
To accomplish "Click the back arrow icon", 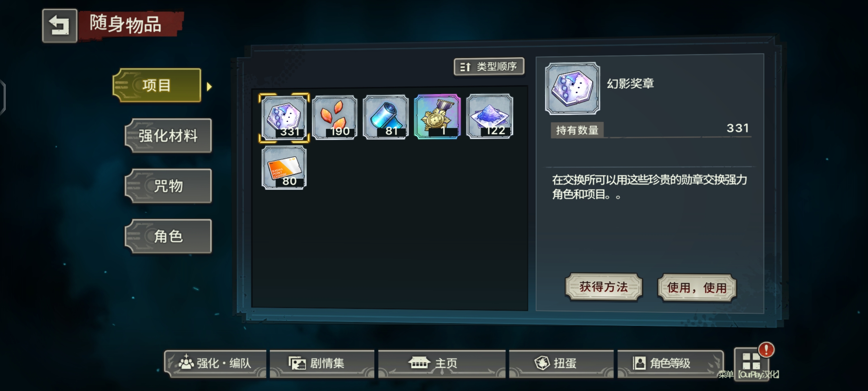I will pos(60,26).
